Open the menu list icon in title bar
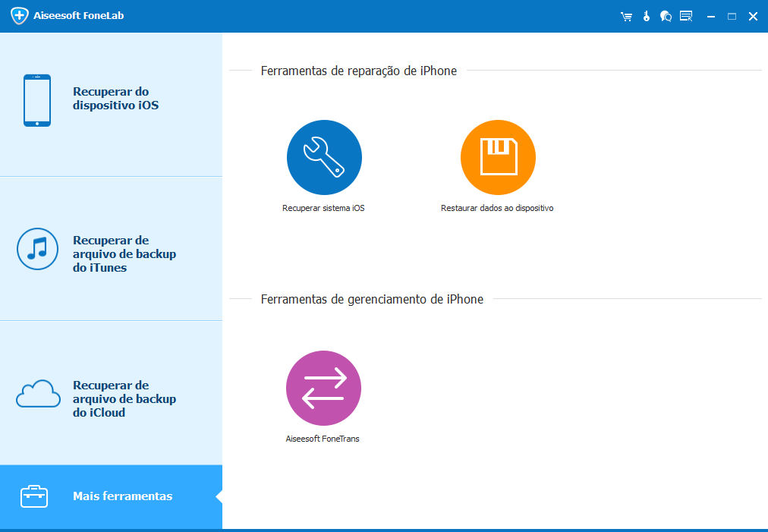Viewport: 768px width, 532px height. [686, 16]
